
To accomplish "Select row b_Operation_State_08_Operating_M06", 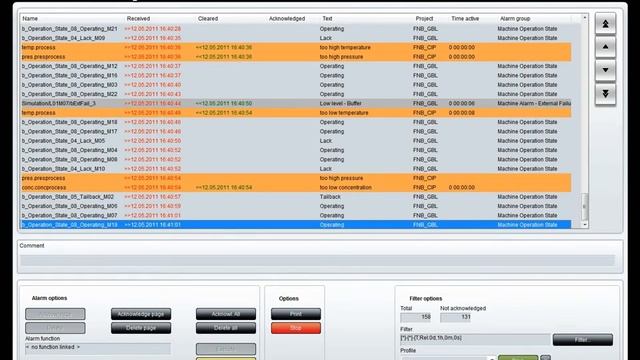I will tap(296, 206).
